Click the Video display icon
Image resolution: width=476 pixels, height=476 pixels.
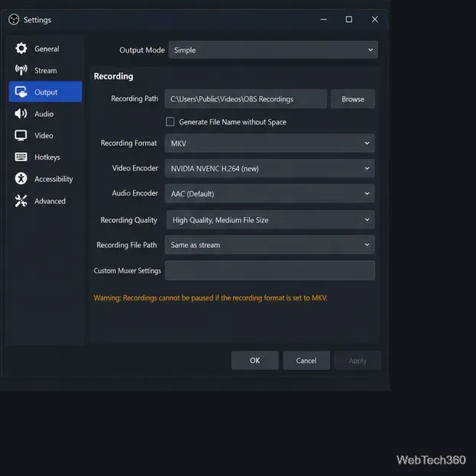point(21,135)
